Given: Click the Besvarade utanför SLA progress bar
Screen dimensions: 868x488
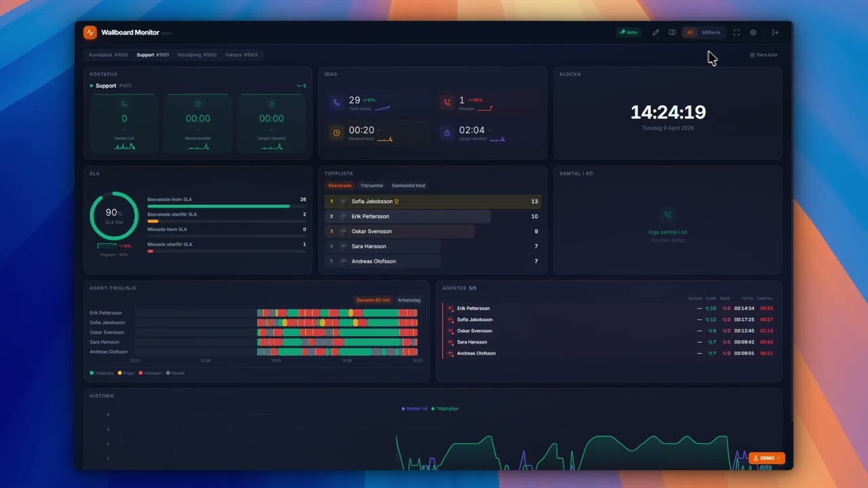Looking at the screenshot, I should coord(226,221).
